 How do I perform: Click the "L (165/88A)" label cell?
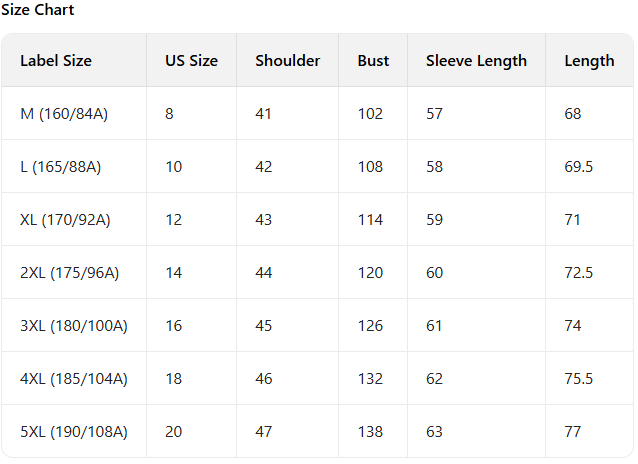pyautogui.click(x=60, y=167)
